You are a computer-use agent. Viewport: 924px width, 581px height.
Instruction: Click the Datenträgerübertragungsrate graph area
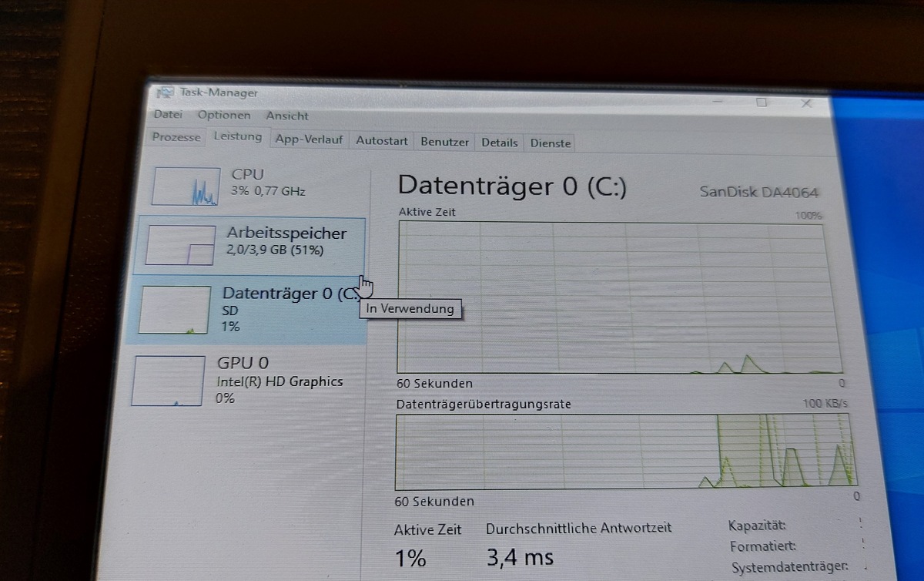pos(624,452)
